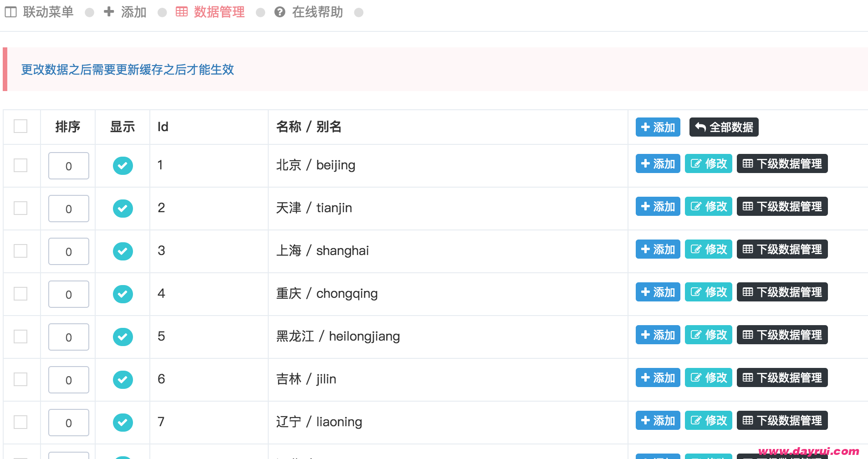The image size is (868, 459).
Task: Toggle the select-all checkbox in table header
Action: point(20,126)
